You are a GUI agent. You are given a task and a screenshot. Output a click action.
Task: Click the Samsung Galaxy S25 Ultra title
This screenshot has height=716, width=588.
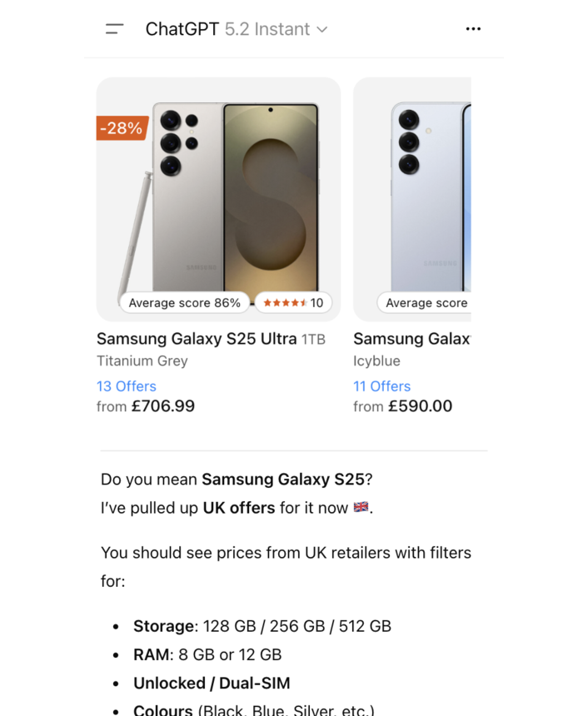point(197,339)
